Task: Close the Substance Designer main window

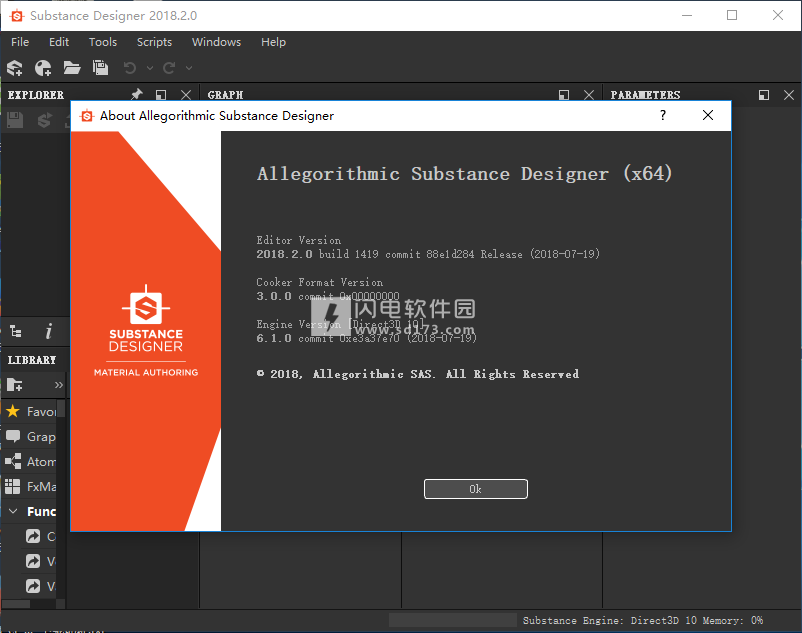Action: [x=777, y=15]
